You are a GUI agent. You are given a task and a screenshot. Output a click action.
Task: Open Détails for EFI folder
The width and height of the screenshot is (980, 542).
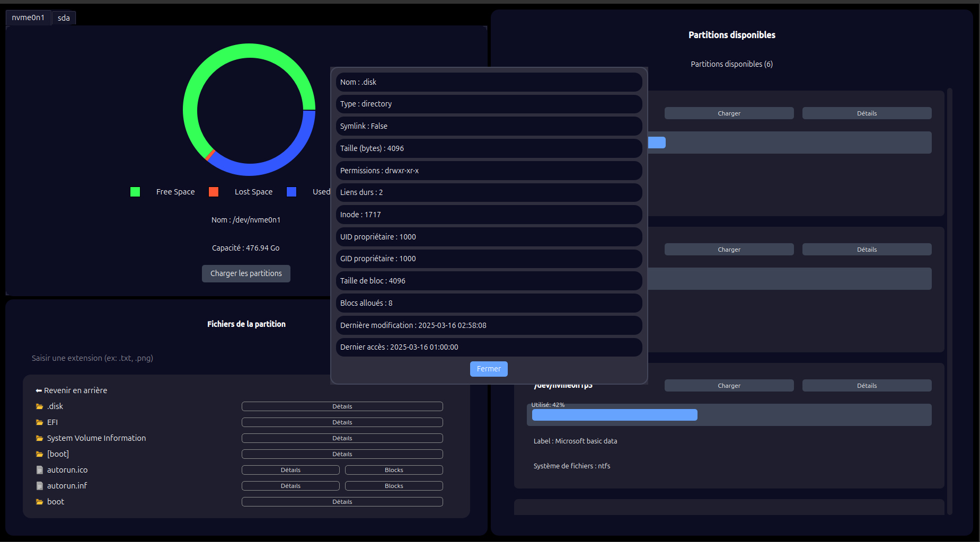[x=342, y=422]
